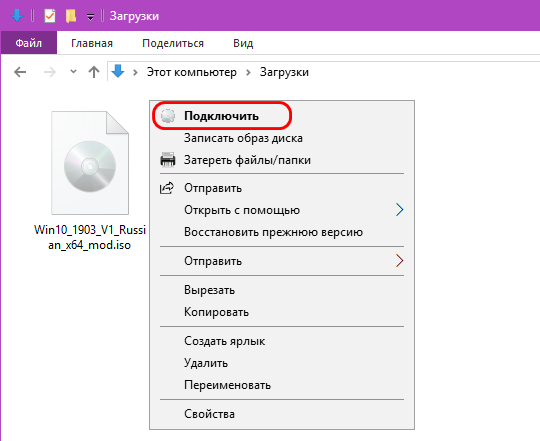Click the Properties checkmark quick access icon
This screenshot has height=441, width=540.
50,16
